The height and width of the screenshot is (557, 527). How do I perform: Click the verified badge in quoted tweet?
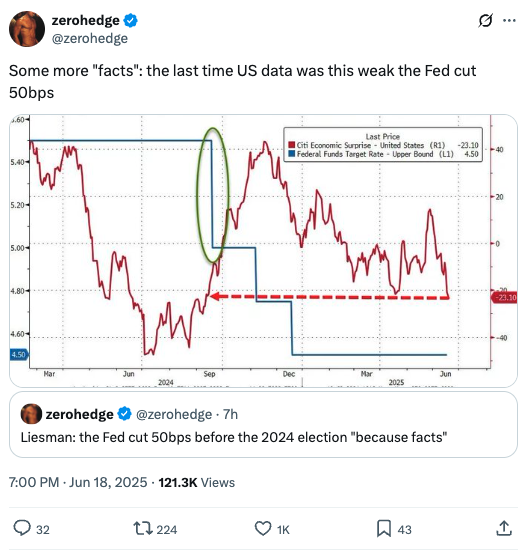pyautogui.click(x=125, y=414)
